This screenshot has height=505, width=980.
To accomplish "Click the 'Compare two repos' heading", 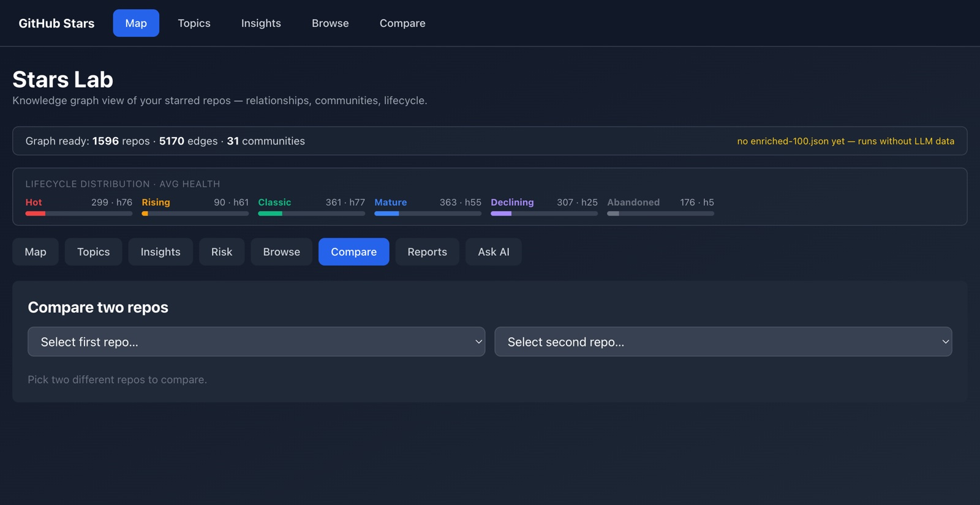I will (x=98, y=307).
